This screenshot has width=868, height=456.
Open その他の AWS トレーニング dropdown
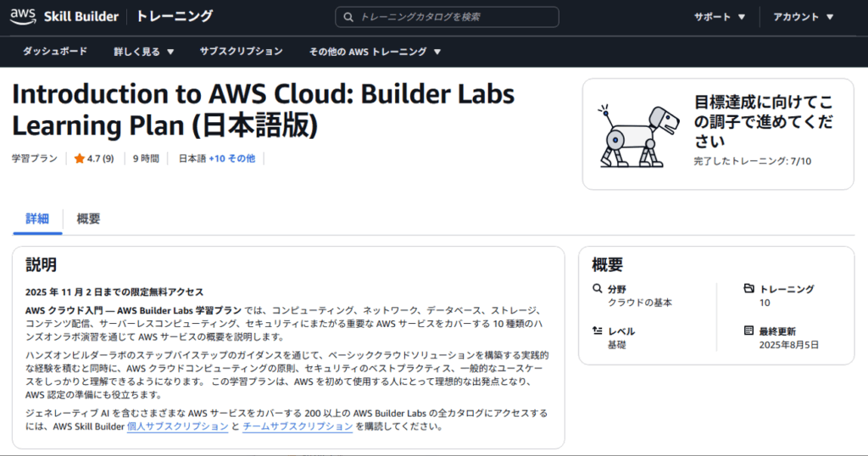tap(375, 52)
